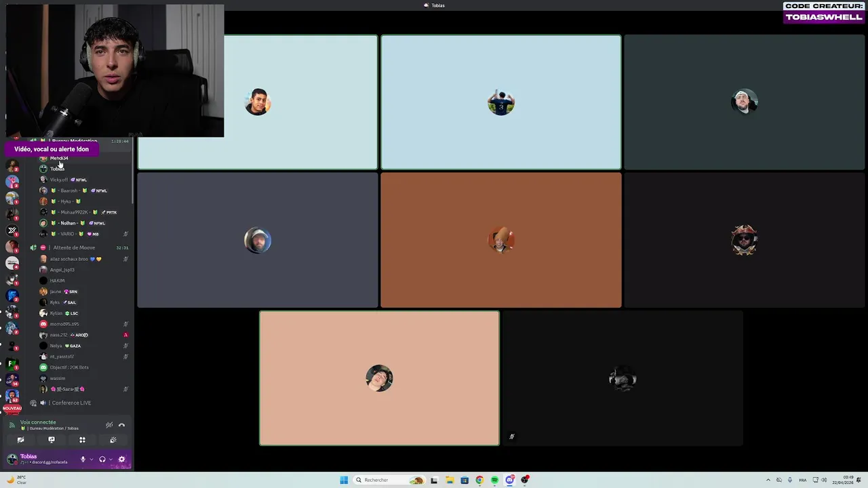Click the bearded-cap avatar participant tile
The width and height of the screenshot is (868, 488).
(x=745, y=102)
